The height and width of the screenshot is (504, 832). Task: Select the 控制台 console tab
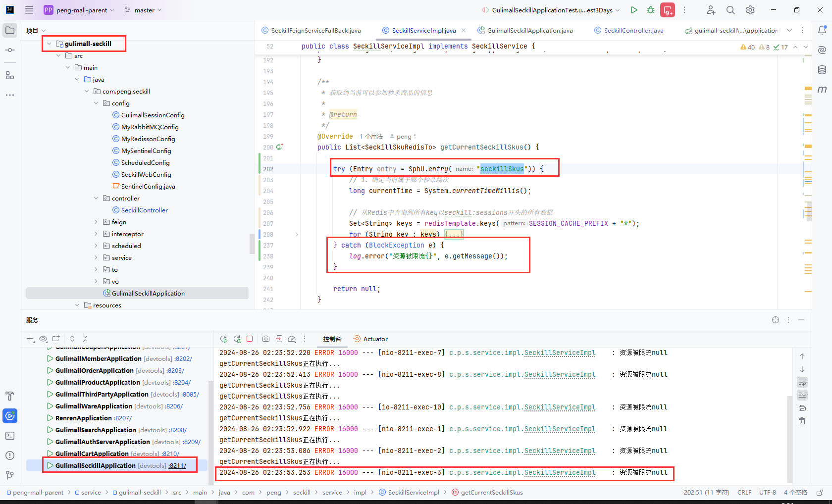pos(332,339)
